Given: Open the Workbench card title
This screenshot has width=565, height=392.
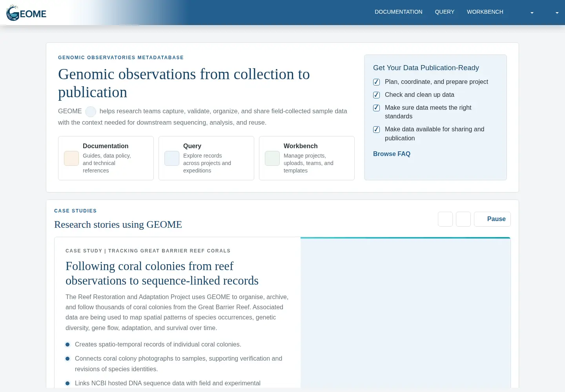Looking at the screenshot, I should pos(301,146).
